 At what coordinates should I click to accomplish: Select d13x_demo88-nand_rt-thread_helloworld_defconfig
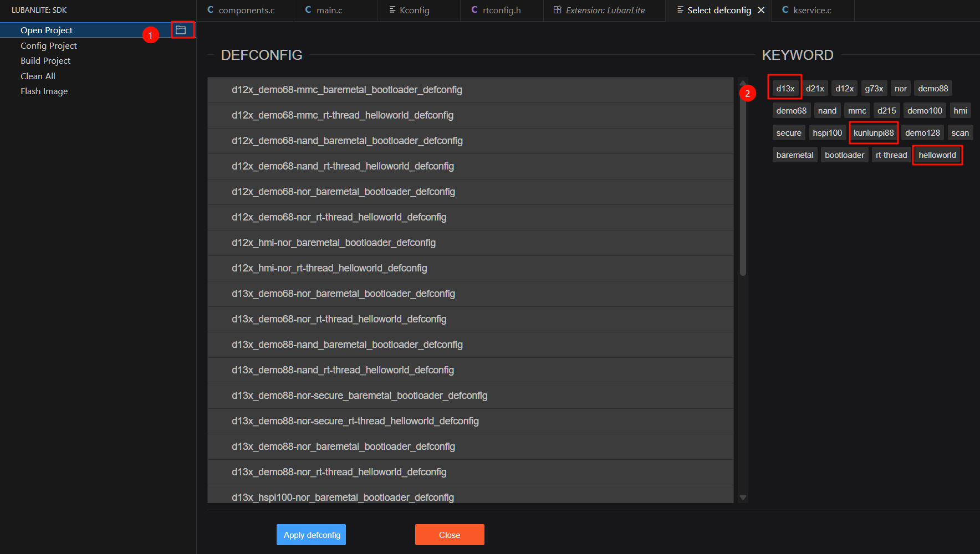(471, 370)
